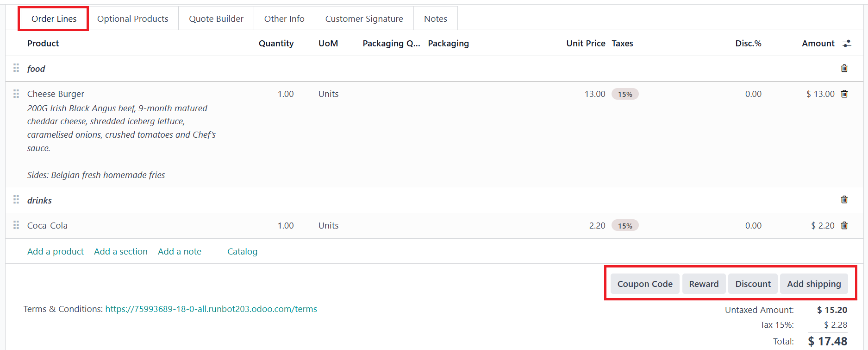Switch to the Optional Products tab
868x350 pixels.
(x=133, y=19)
